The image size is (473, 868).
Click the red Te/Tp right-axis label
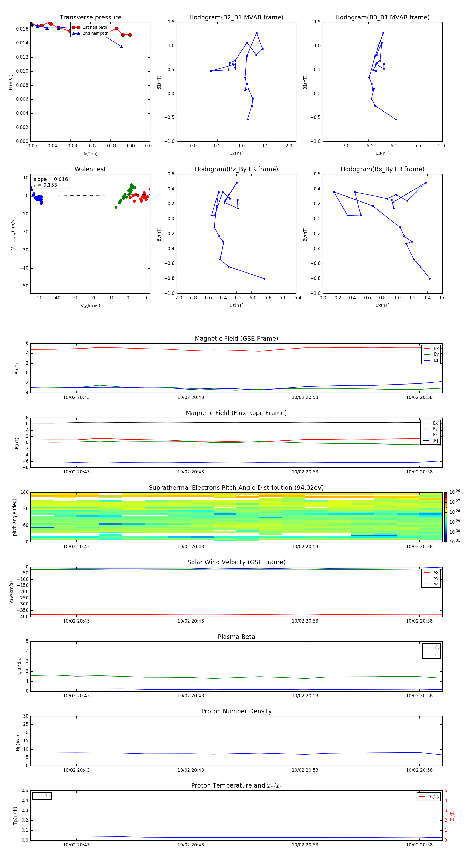453,815
